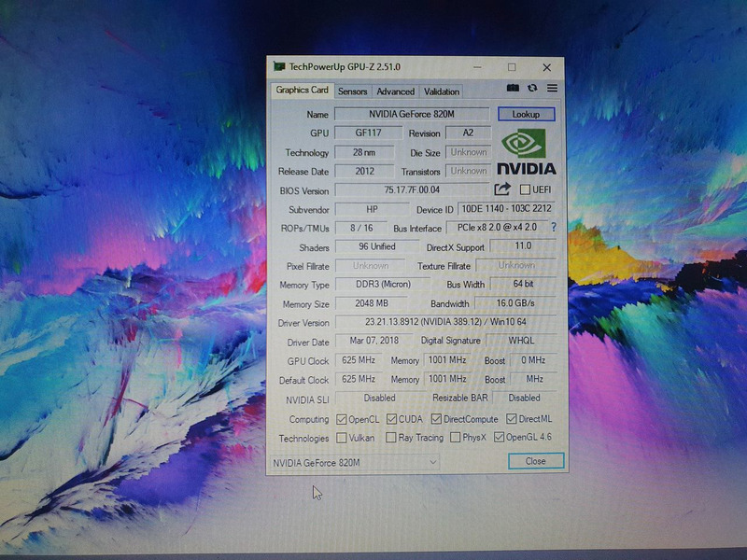The height and width of the screenshot is (560, 747).
Task: Click the GPU Clock value 625 MHz
Action: pos(359,360)
